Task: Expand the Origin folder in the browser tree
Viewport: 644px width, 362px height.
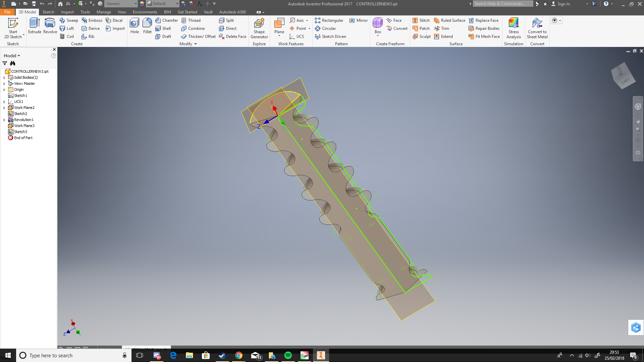Action: click(4, 89)
